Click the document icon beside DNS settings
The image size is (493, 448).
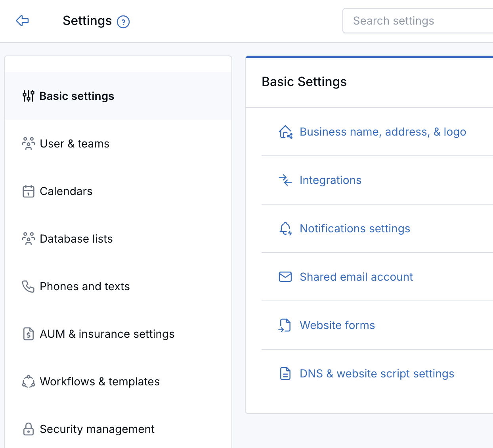coord(285,373)
